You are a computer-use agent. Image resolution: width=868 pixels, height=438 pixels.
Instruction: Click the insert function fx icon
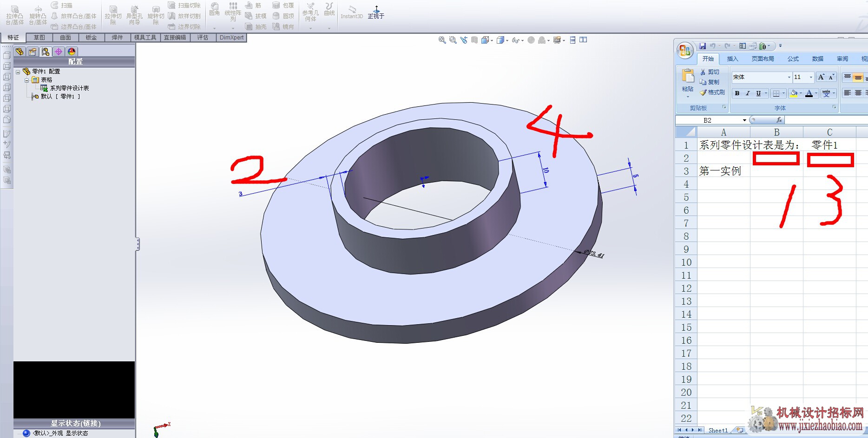click(779, 120)
